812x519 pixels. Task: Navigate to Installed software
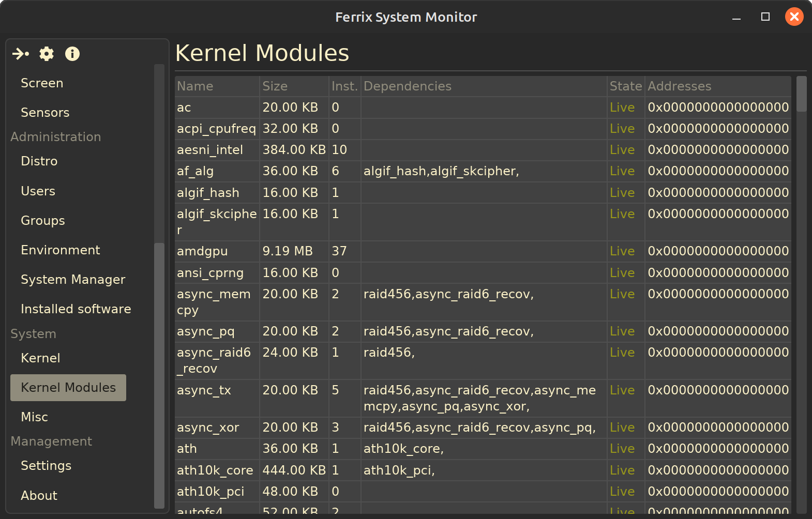tap(76, 309)
